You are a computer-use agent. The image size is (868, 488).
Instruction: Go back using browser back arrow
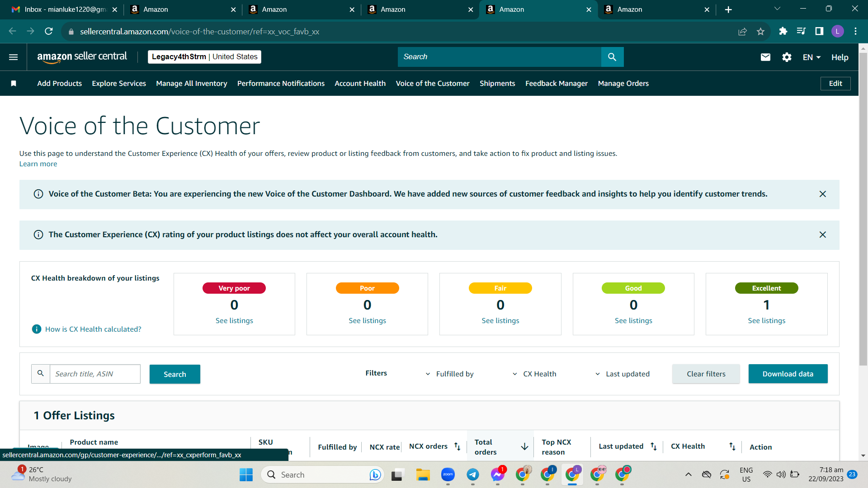(13, 31)
